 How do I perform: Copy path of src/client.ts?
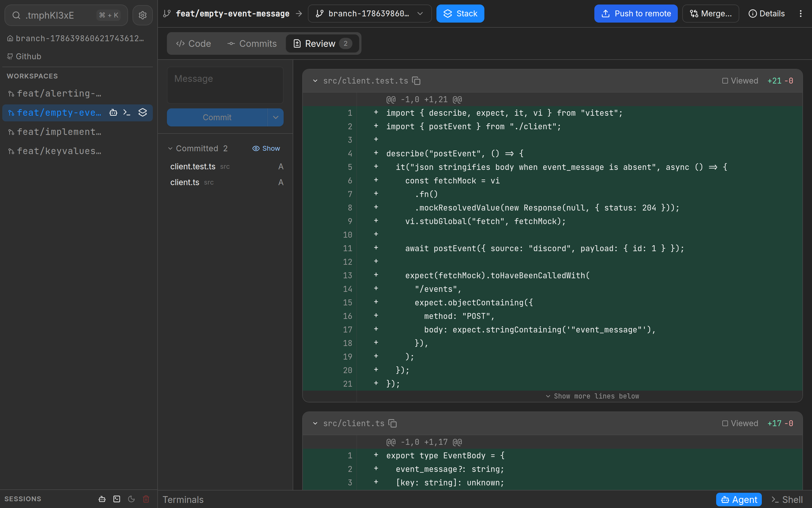click(x=392, y=423)
